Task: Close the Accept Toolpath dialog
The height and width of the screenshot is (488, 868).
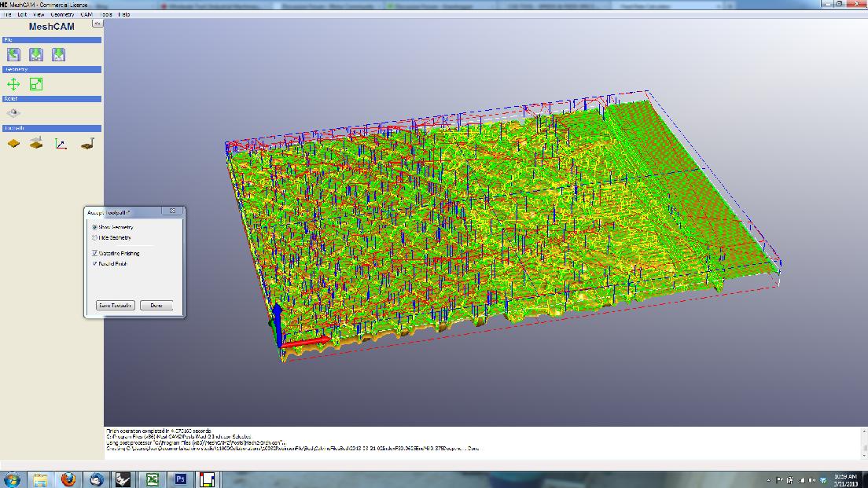Action: point(172,211)
